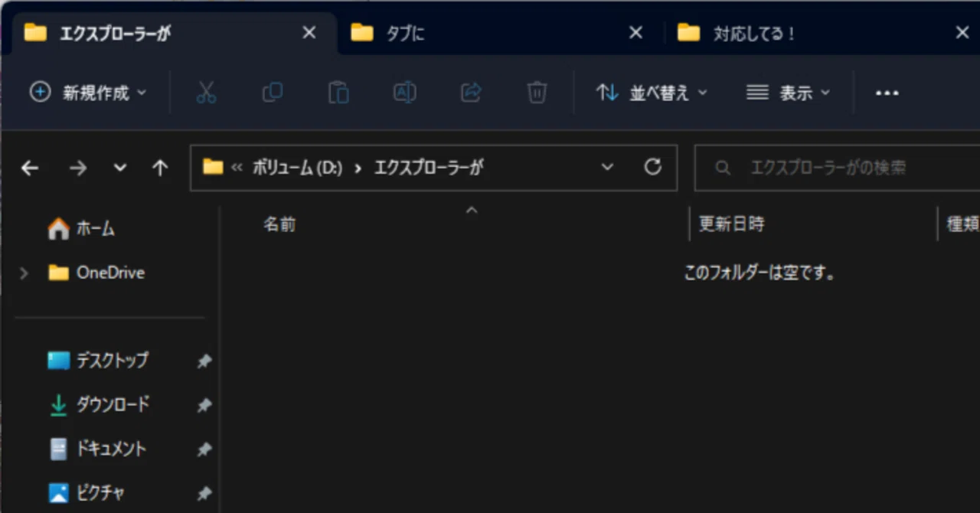This screenshot has width=980, height=513.
Task: Open the 新規作成 dropdown menu
Action: pos(87,93)
